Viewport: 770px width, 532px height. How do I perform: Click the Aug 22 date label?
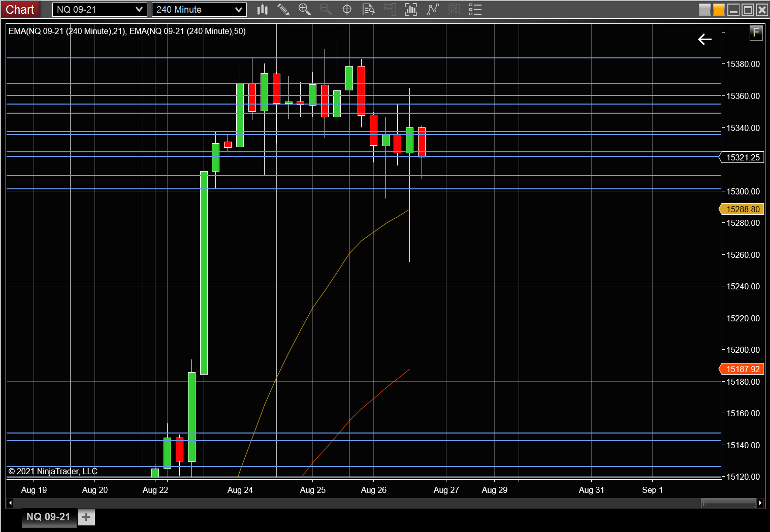coord(155,490)
